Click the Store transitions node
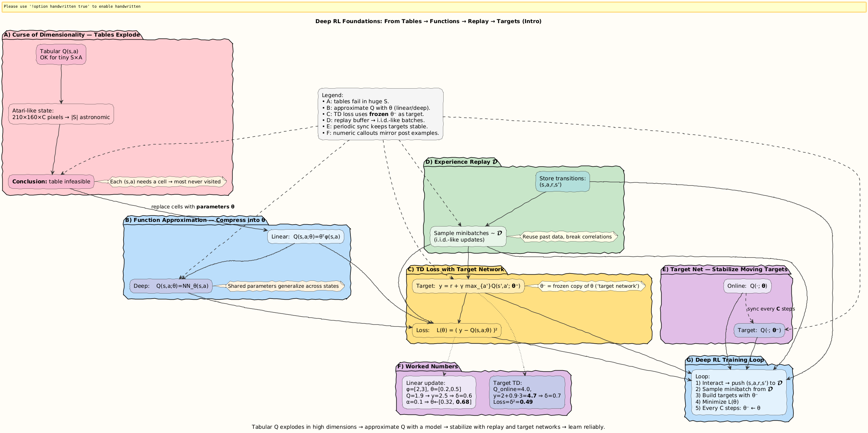Image resolution: width=868 pixels, height=433 pixels. 562,181
